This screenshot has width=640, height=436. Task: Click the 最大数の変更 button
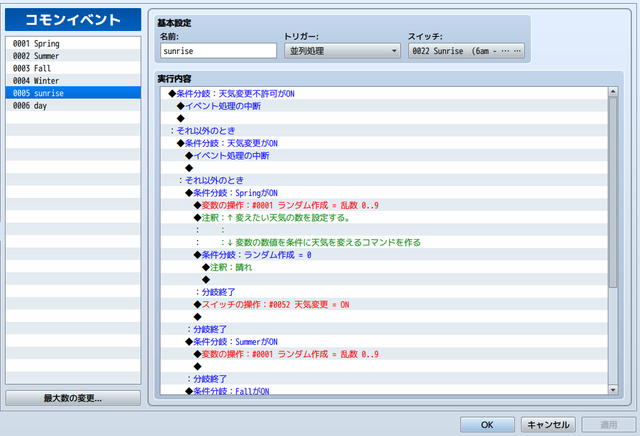pyautogui.click(x=73, y=398)
